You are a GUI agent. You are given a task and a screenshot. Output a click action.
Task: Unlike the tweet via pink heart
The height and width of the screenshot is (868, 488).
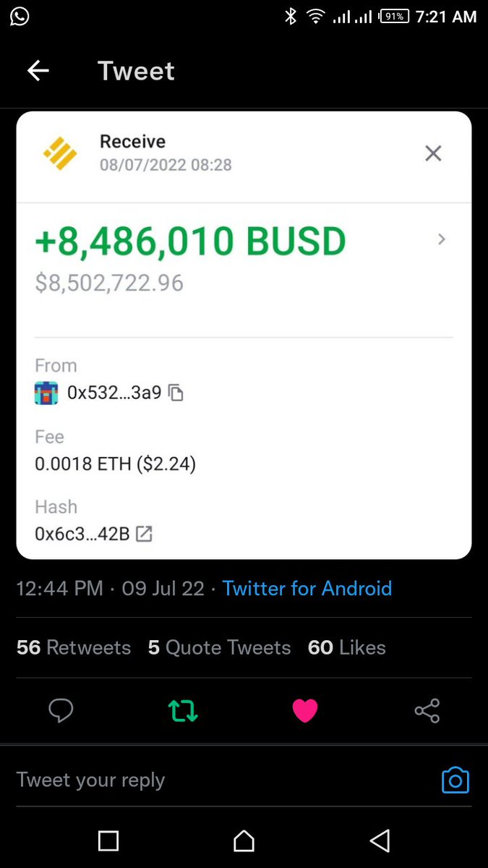[305, 711]
